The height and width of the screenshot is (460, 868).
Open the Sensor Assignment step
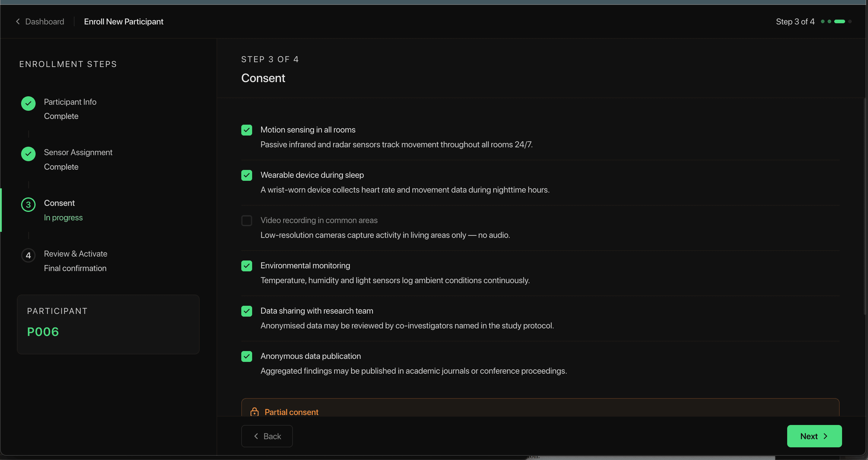[x=78, y=152]
